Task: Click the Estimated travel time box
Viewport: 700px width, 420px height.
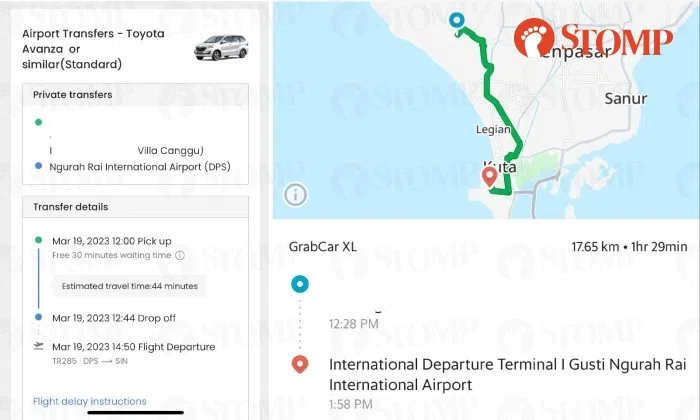Action: pos(129,286)
